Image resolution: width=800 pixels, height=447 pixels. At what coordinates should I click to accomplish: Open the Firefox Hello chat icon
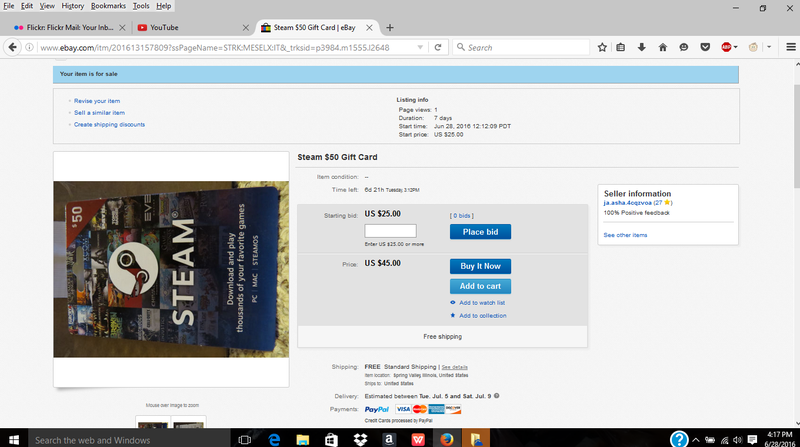tap(684, 47)
